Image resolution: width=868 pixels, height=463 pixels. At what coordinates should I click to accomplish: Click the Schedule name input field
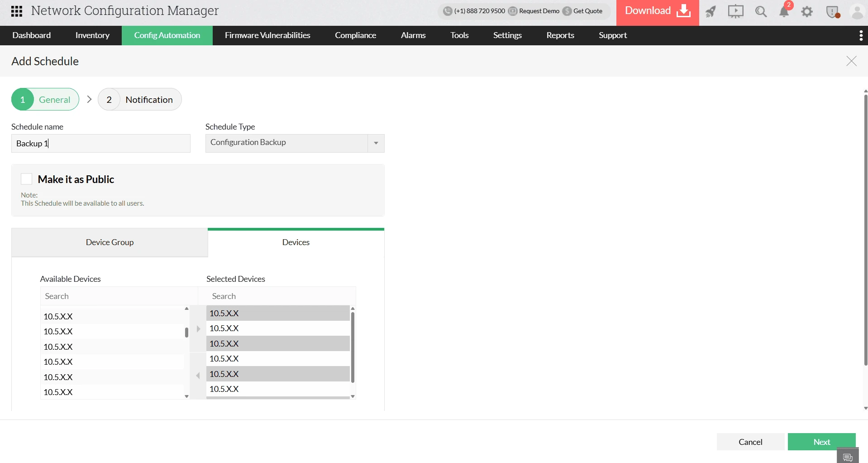click(100, 143)
